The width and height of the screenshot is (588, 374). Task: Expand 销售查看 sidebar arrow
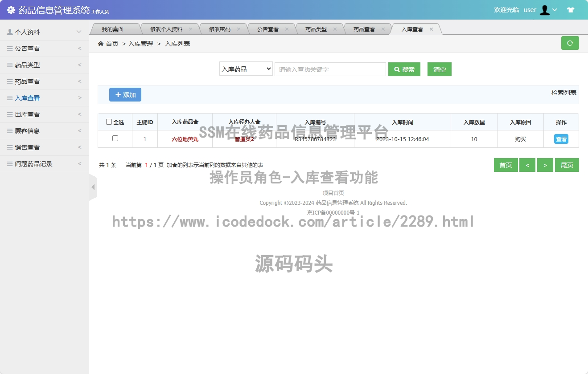coord(80,147)
